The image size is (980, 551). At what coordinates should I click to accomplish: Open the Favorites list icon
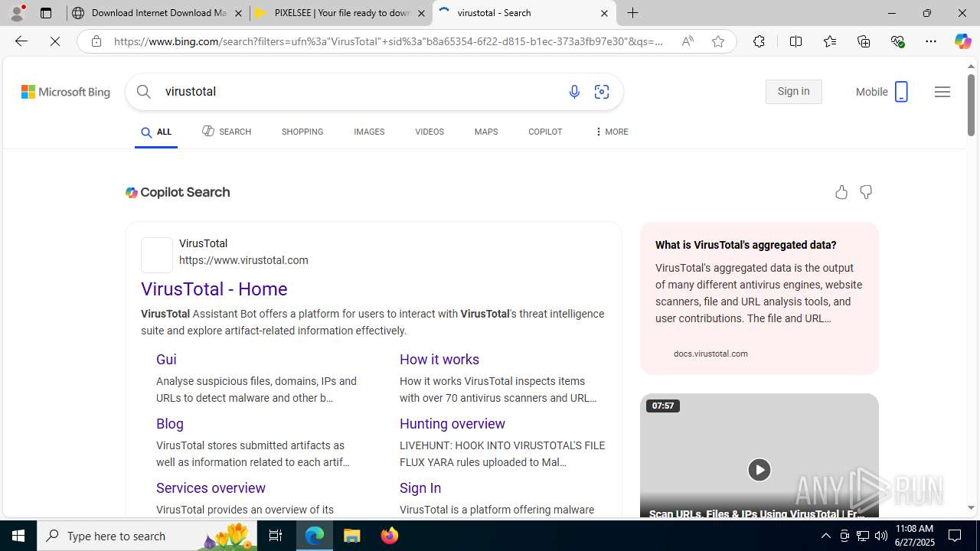tap(829, 41)
